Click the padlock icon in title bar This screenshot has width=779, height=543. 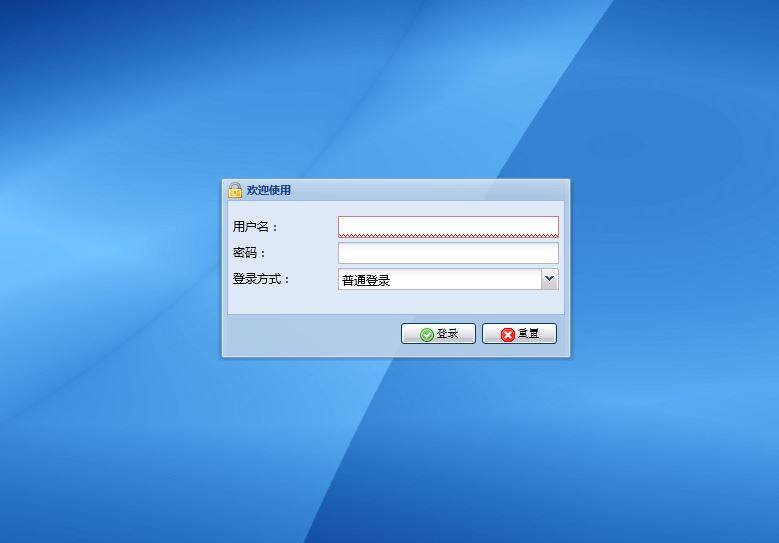tap(235, 190)
